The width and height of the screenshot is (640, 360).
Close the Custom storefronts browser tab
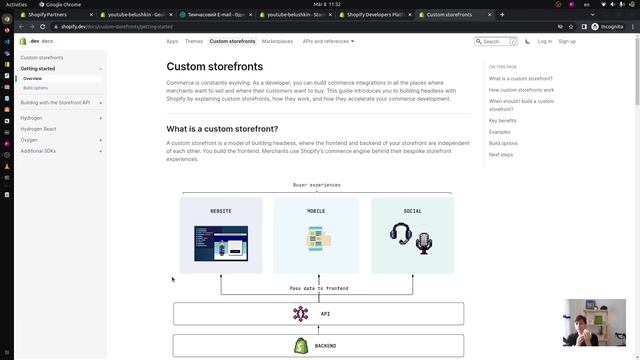(489, 15)
